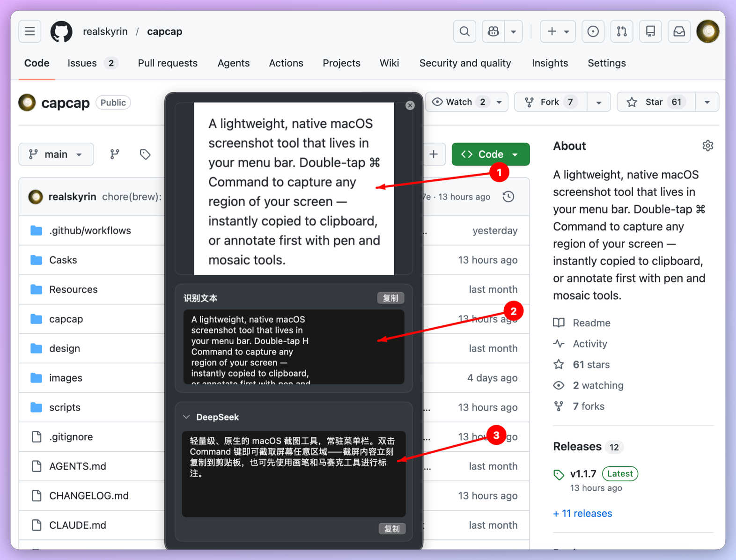View branches via the branch icon
736x560 pixels.
point(115,155)
